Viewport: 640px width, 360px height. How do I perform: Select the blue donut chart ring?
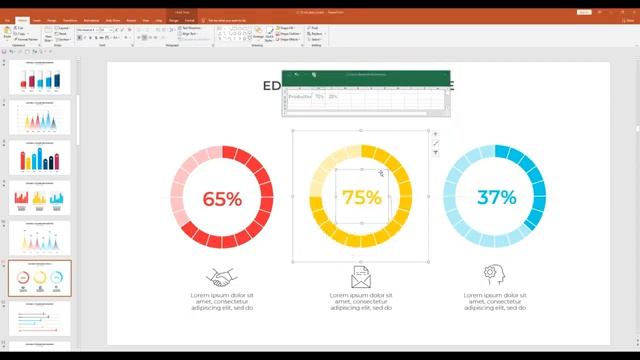[x=540, y=196]
